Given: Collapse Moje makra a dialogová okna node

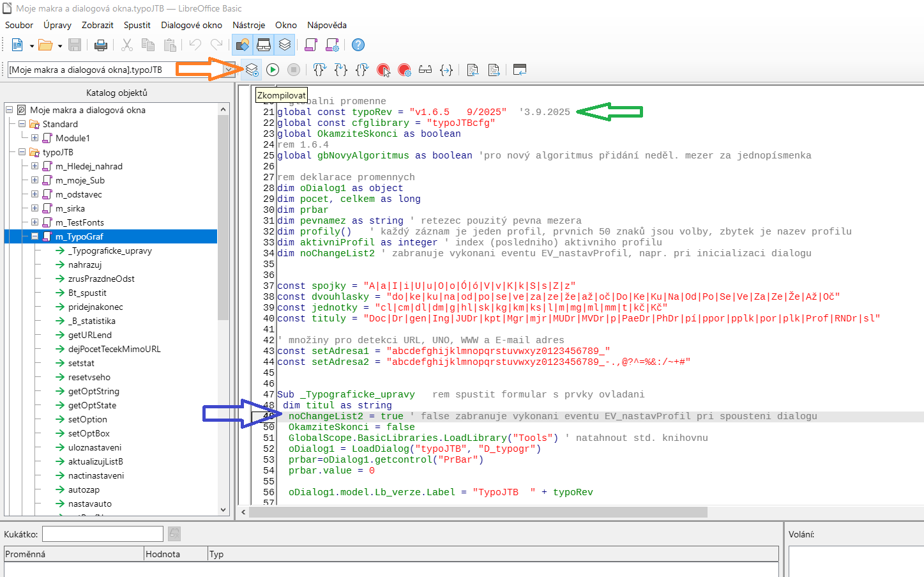Looking at the screenshot, I should pos(10,110).
